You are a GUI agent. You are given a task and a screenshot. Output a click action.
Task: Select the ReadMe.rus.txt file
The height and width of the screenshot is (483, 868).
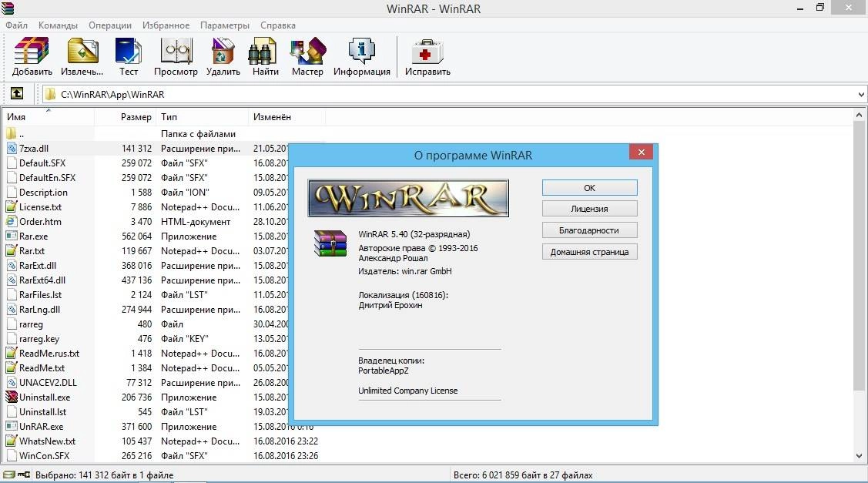click(x=49, y=354)
